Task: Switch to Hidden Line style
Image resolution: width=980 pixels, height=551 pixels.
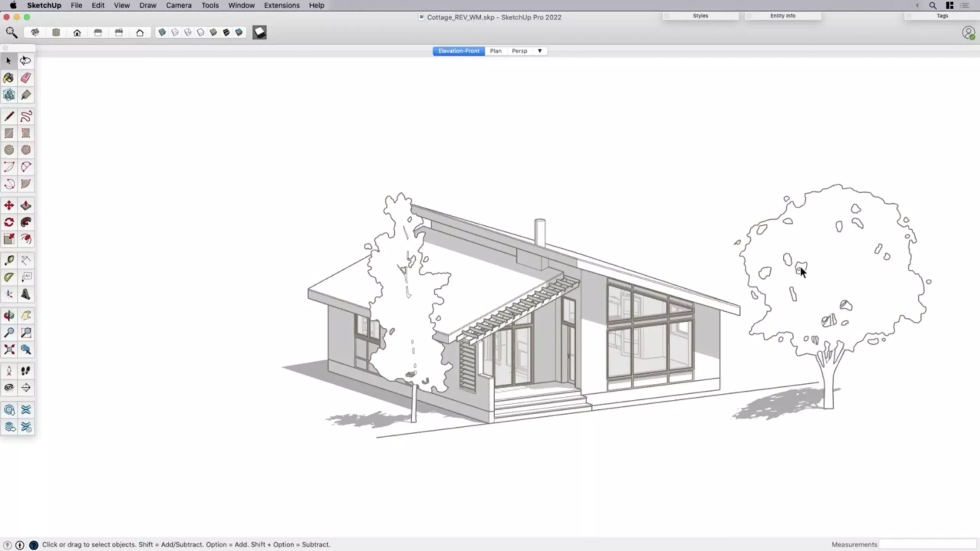Action: tap(201, 33)
